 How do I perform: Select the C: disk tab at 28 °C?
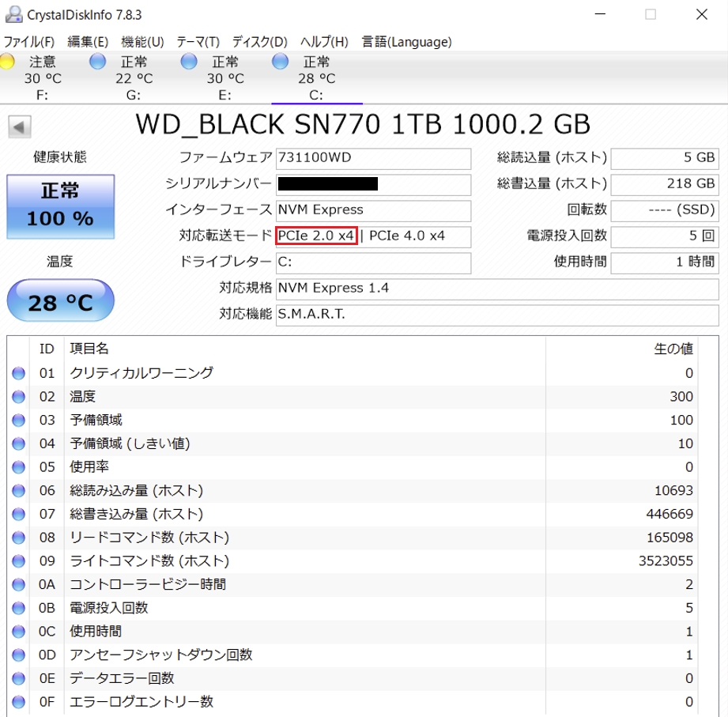tap(317, 78)
